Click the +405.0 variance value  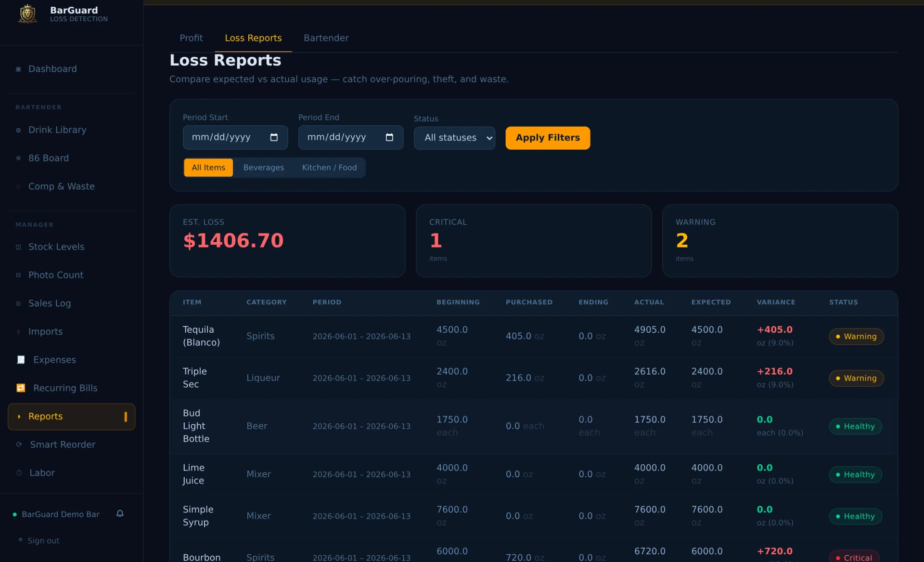coord(774,330)
